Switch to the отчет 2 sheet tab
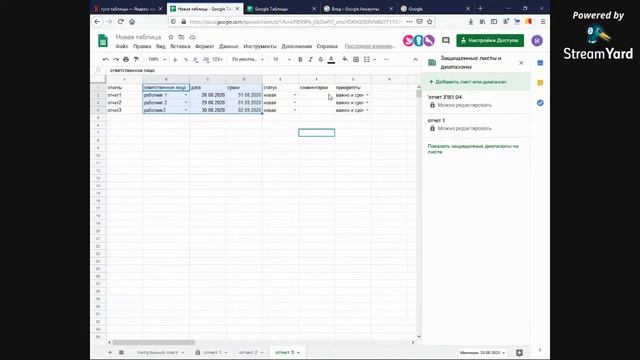This screenshot has width=640, height=360. pyautogui.click(x=248, y=352)
